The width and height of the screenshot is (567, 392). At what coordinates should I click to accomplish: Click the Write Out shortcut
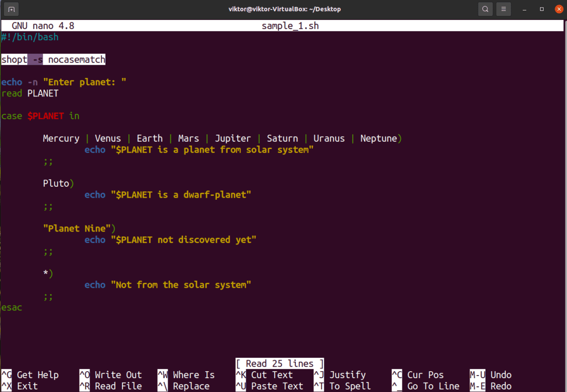pyautogui.click(x=118, y=375)
